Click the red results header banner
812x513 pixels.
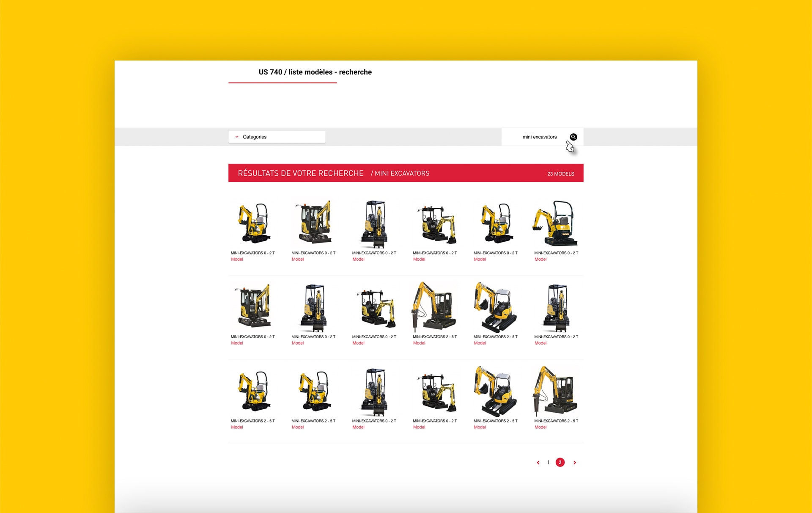[405, 173]
